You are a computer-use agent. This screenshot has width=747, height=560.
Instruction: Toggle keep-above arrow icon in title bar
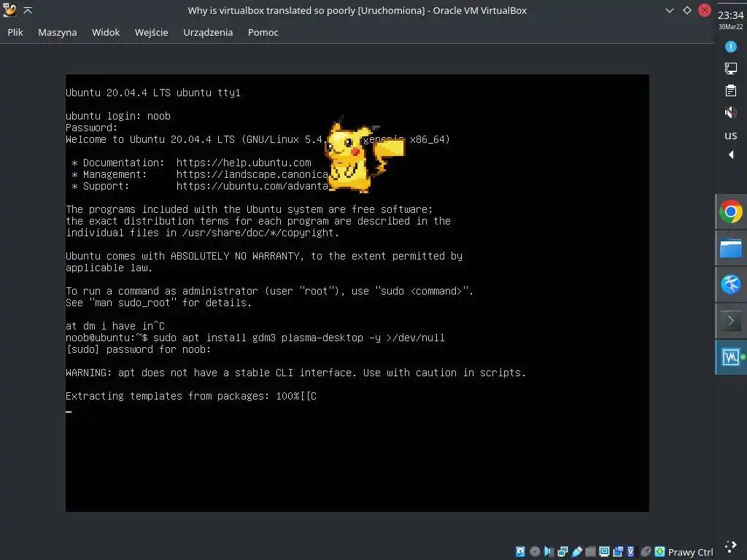28,10
